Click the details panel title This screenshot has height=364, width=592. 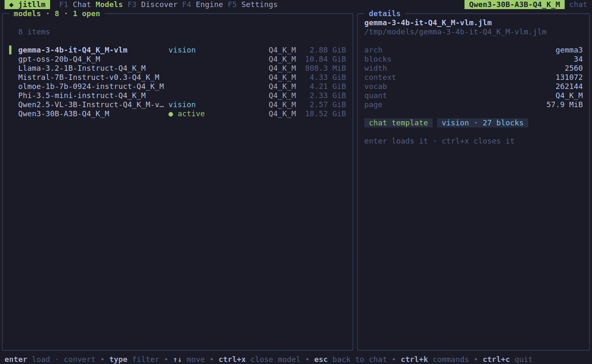385,14
